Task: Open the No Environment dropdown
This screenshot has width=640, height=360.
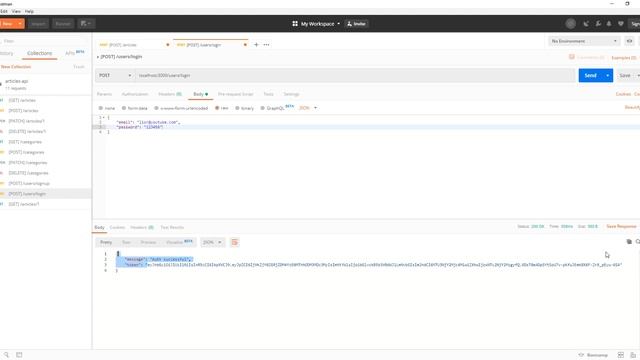Action: click(584, 41)
